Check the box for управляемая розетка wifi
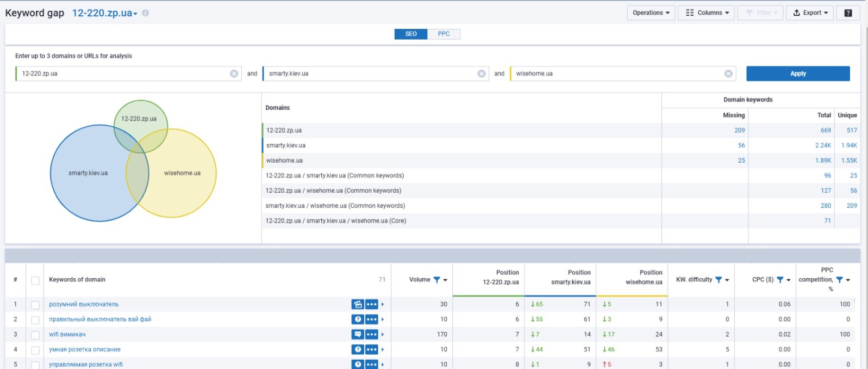This screenshot has width=868, height=369. click(35, 365)
